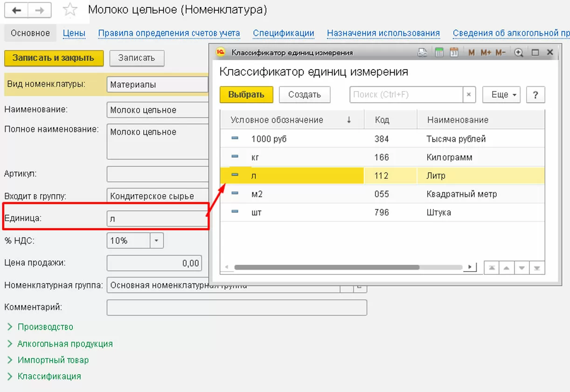Open the Еще dropdown menu
Screen dimensions: 570x392
coord(501,95)
